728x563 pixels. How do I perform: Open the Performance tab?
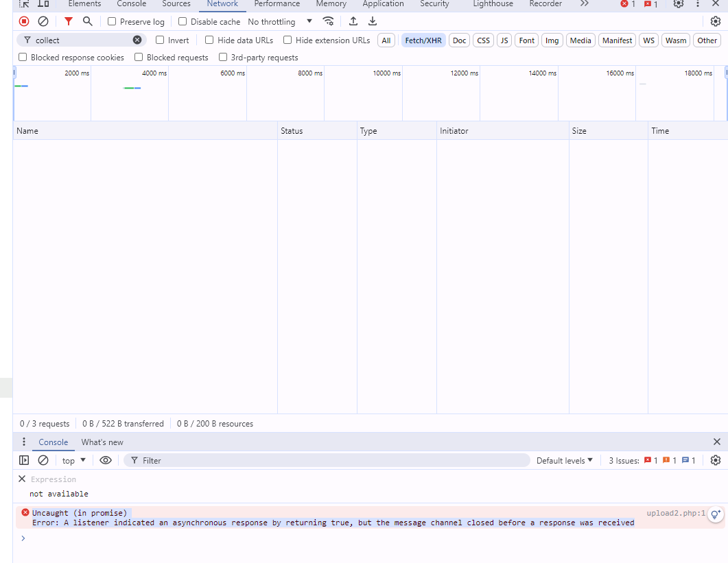(x=277, y=3)
